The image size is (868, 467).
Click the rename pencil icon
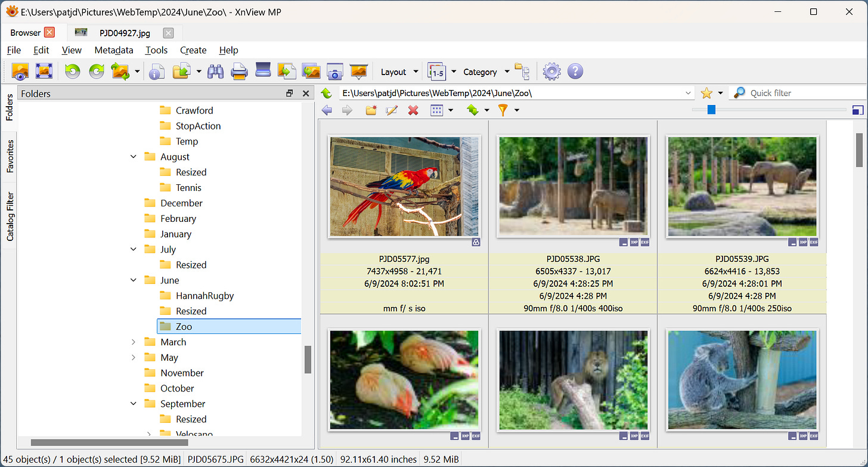coord(392,110)
